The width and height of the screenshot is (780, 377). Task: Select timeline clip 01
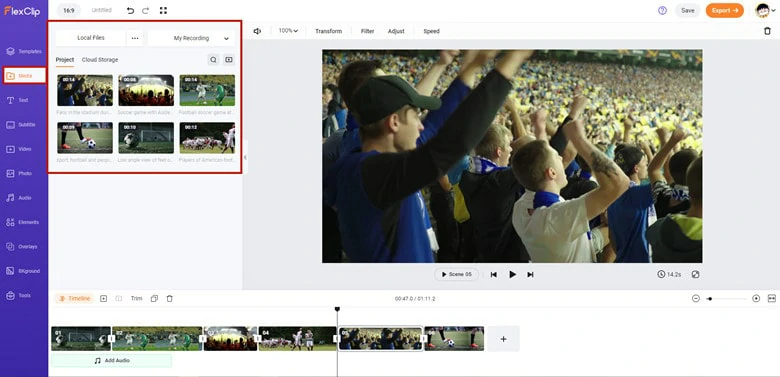point(81,339)
